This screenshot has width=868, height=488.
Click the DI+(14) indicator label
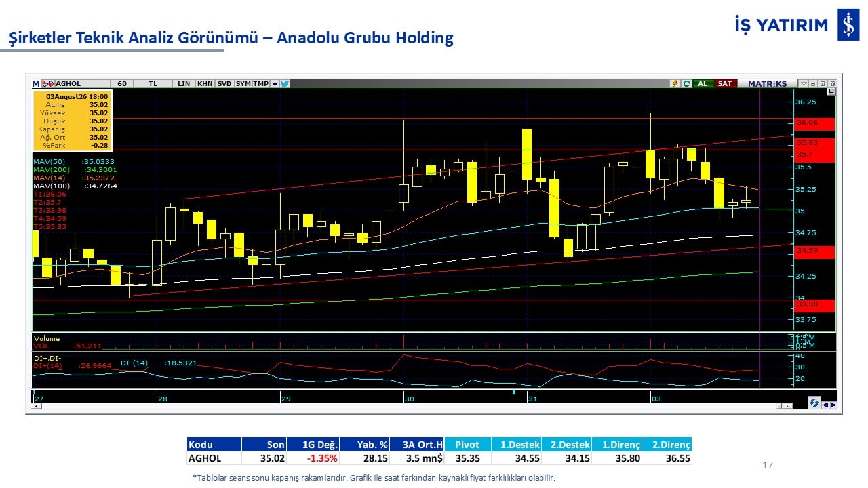(48, 366)
